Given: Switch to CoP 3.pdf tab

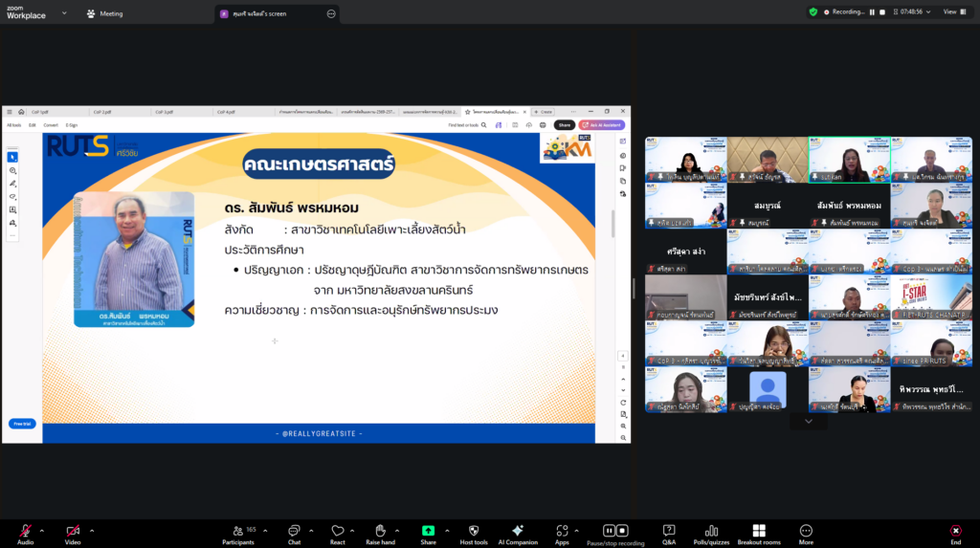Looking at the screenshot, I should 164,113.
